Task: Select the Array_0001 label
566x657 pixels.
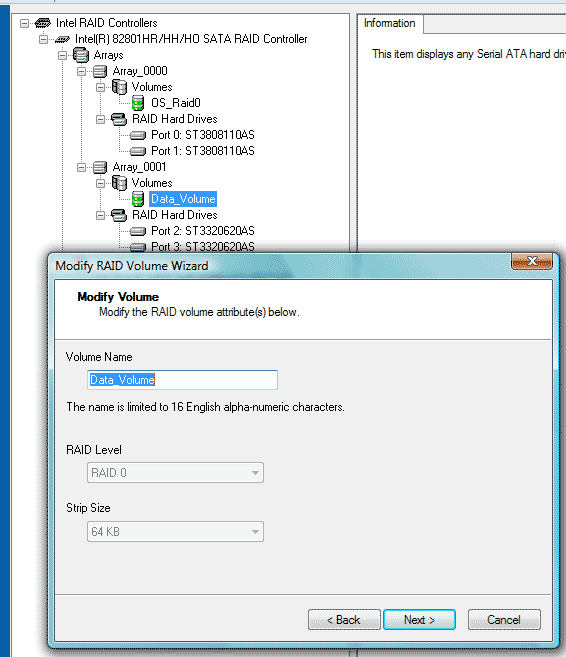Action: pyautogui.click(x=140, y=167)
